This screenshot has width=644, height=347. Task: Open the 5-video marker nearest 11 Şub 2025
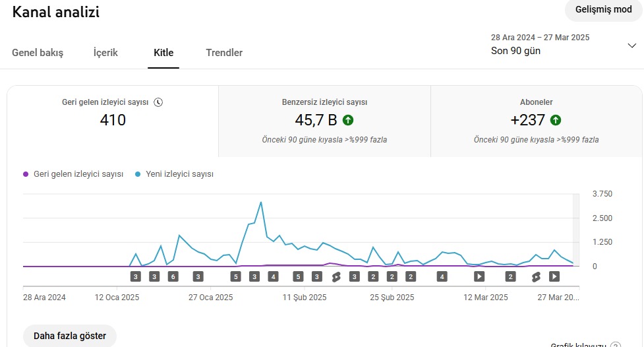click(298, 276)
